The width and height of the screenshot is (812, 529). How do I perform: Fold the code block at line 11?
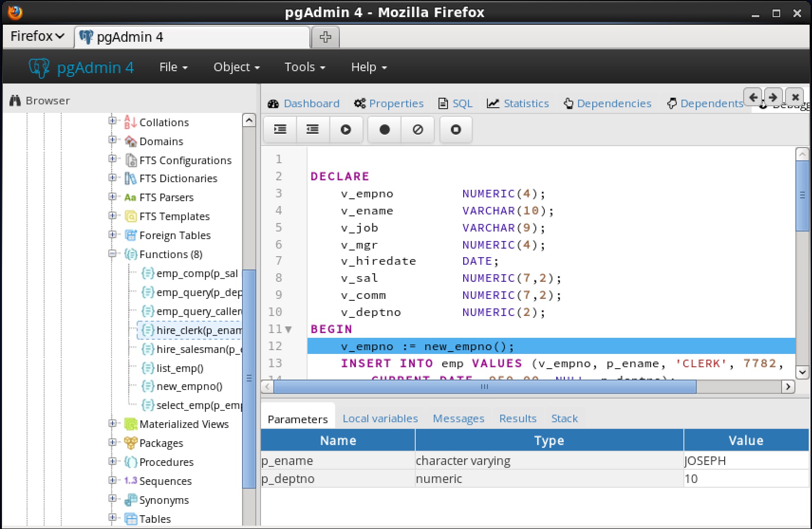click(288, 329)
